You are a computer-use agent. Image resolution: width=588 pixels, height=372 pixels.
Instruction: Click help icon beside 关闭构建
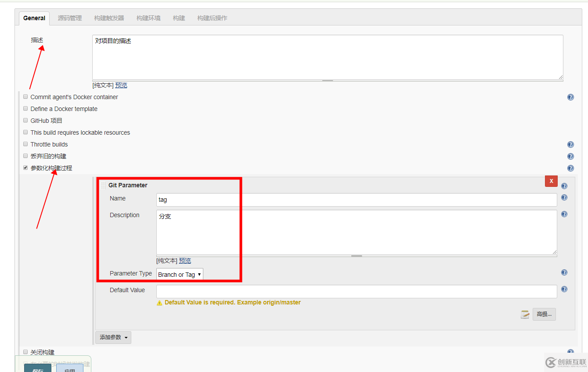[570, 352]
